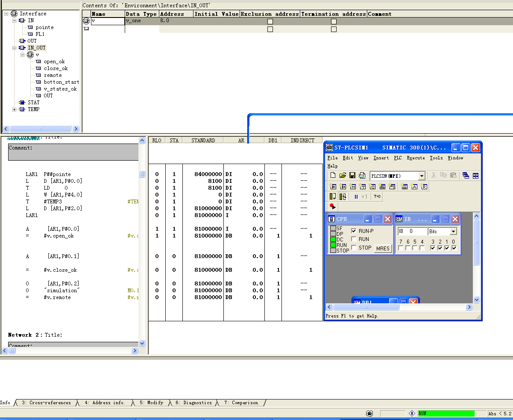Select open_ok in the interface tree

pos(54,62)
